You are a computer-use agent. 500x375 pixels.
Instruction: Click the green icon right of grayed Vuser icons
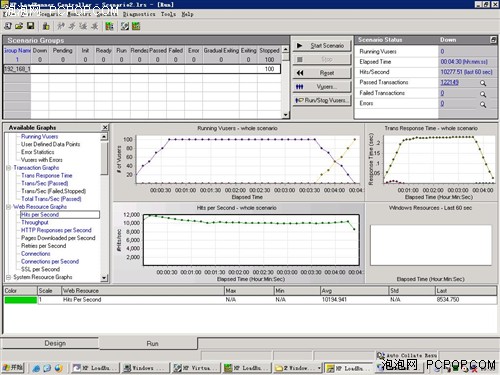tap(109, 26)
